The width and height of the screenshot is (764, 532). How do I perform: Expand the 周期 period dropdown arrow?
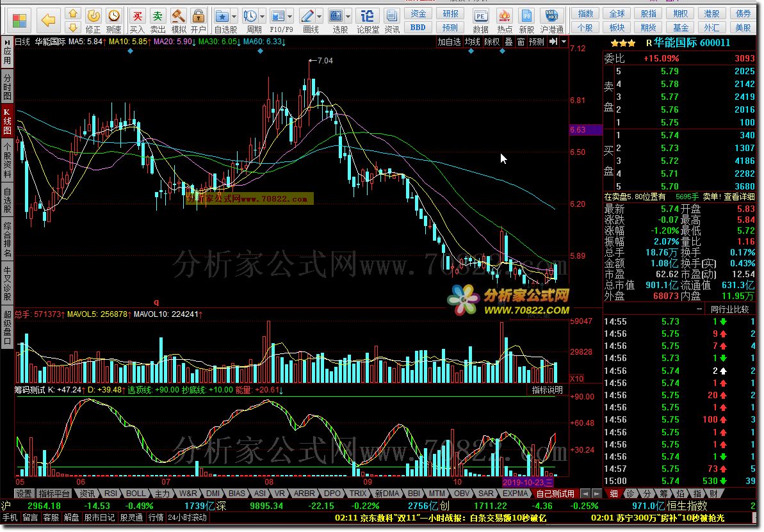(x=263, y=17)
